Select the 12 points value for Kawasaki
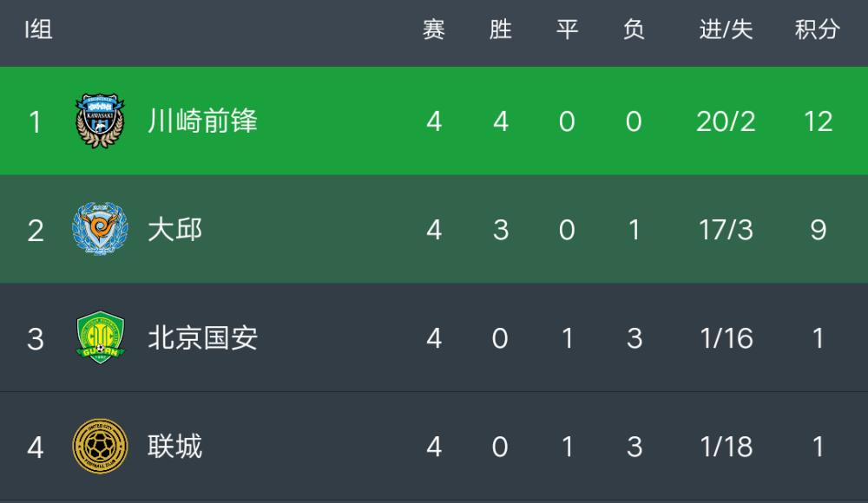Screen dimensions: 868x503 [x=819, y=121]
